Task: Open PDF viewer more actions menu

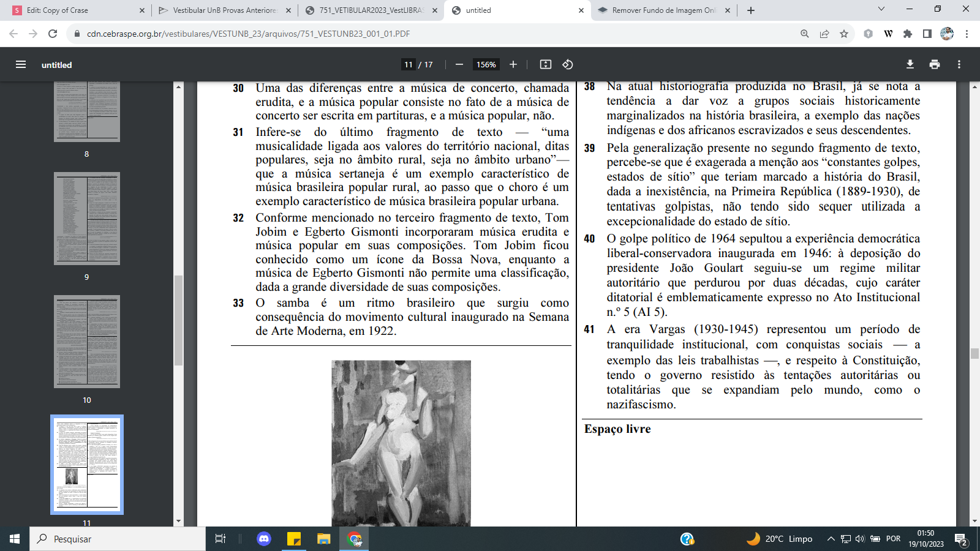Action: pyautogui.click(x=959, y=64)
